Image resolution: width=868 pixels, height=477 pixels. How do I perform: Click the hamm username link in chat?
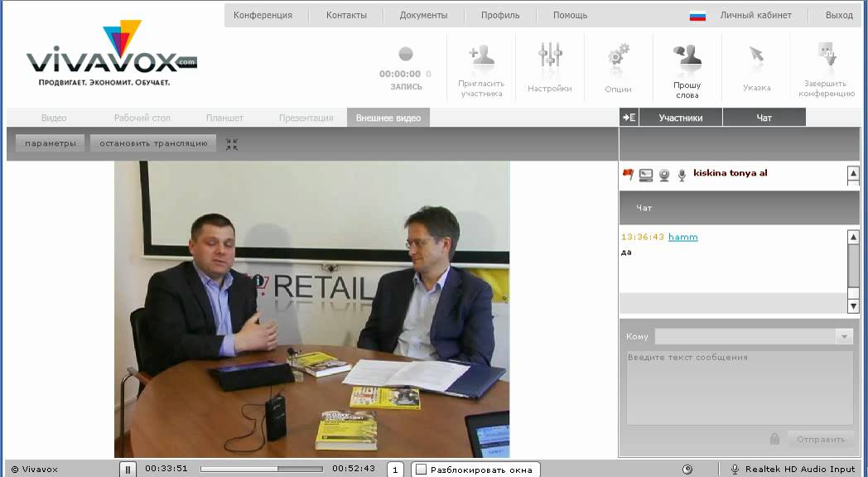pos(683,237)
